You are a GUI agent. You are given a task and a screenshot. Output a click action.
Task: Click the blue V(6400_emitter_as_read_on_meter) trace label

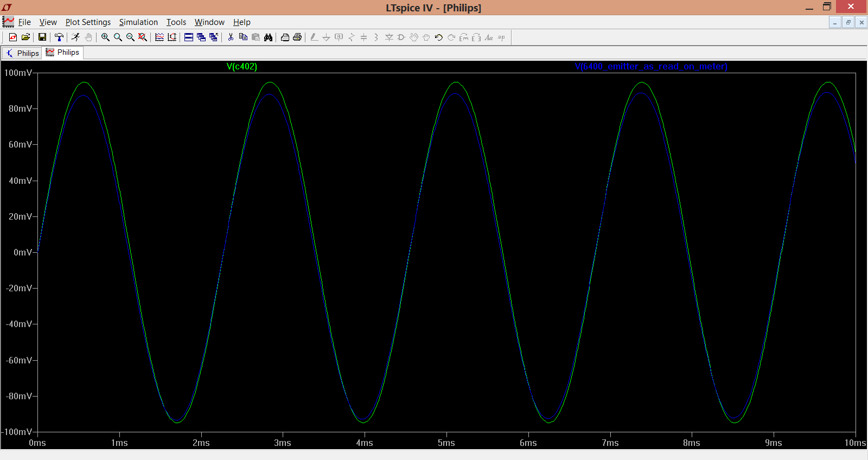click(x=651, y=66)
